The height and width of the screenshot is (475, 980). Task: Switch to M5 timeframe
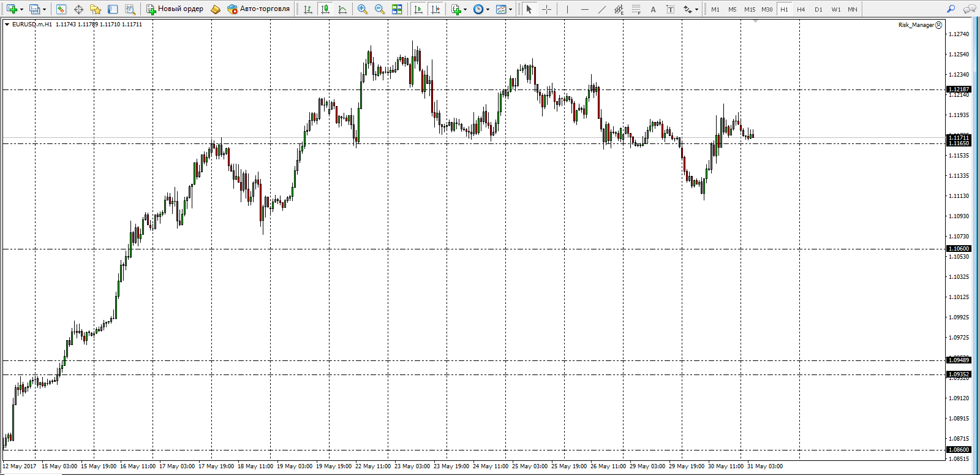tap(733, 9)
